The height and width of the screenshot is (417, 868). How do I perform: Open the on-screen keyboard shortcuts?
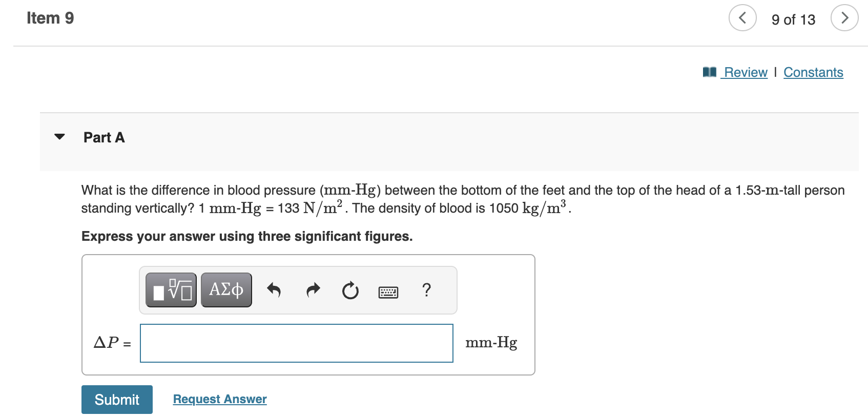[x=388, y=291]
